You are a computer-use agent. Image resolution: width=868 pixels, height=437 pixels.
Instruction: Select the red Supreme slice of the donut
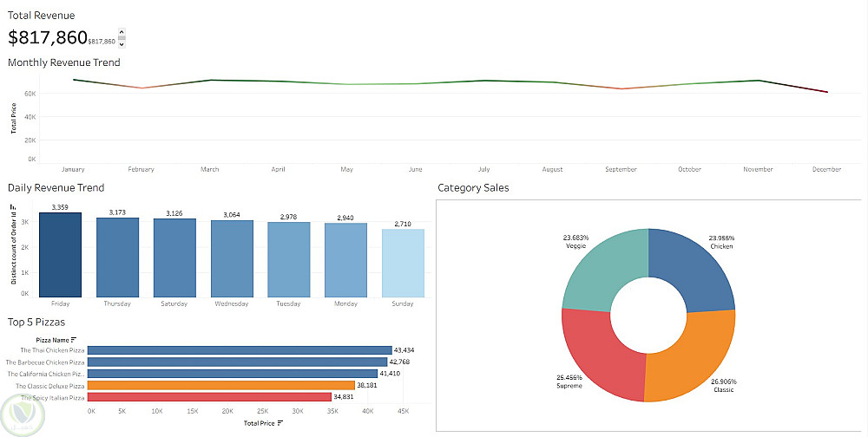(x=602, y=355)
